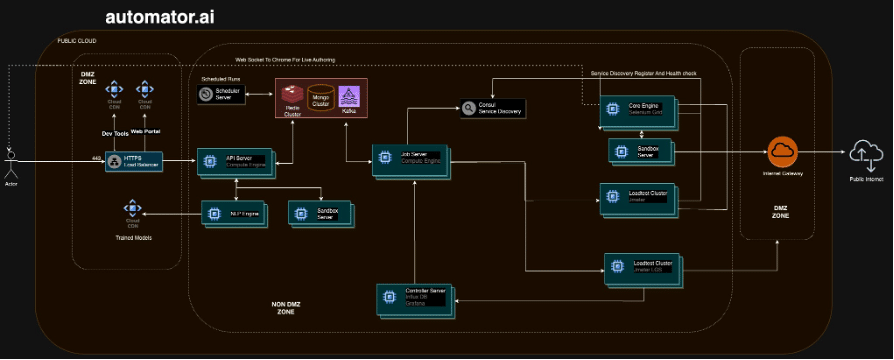
Task: Click the Controller Server Influx DB Grafana node
Action: point(416,300)
